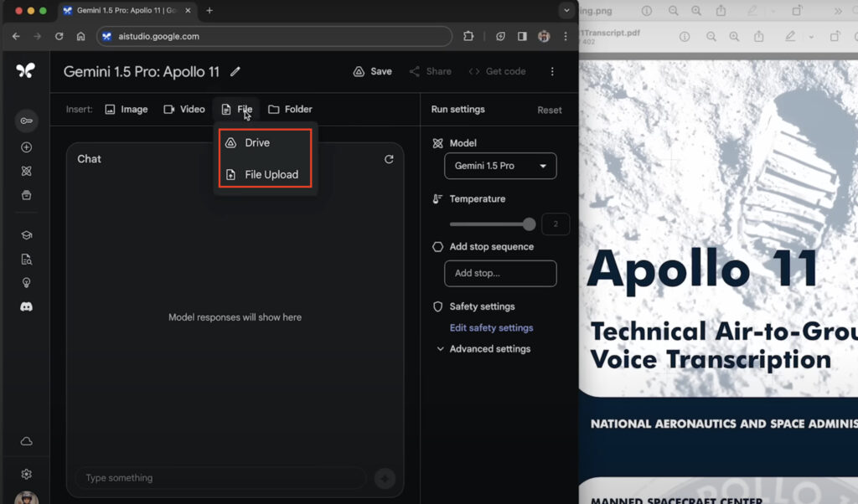Open tuned models icon in sidebar

[26, 171]
